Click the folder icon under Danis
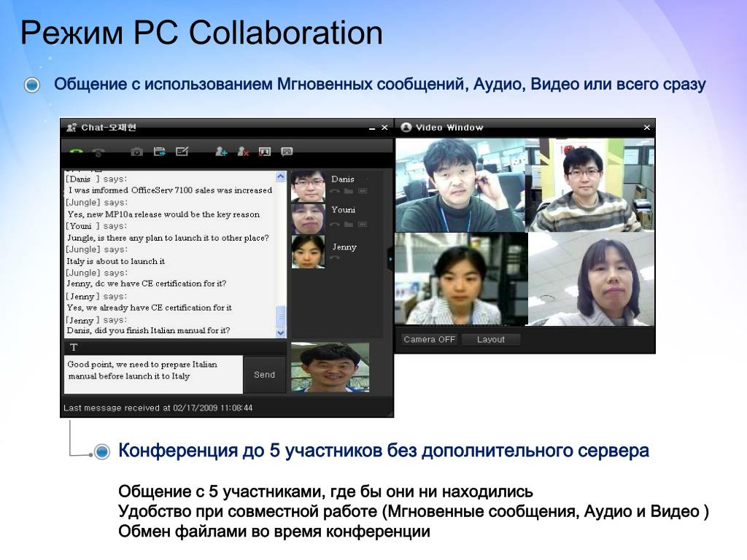Image resolution: width=747 pixels, height=560 pixels. click(x=349, y=191)
